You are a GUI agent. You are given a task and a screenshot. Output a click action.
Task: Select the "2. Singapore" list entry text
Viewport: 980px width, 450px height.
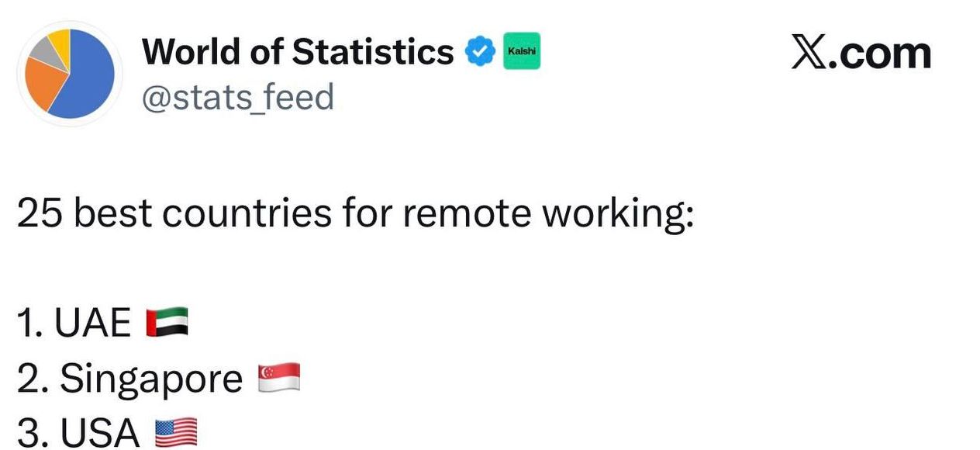(x=129, y=379)
